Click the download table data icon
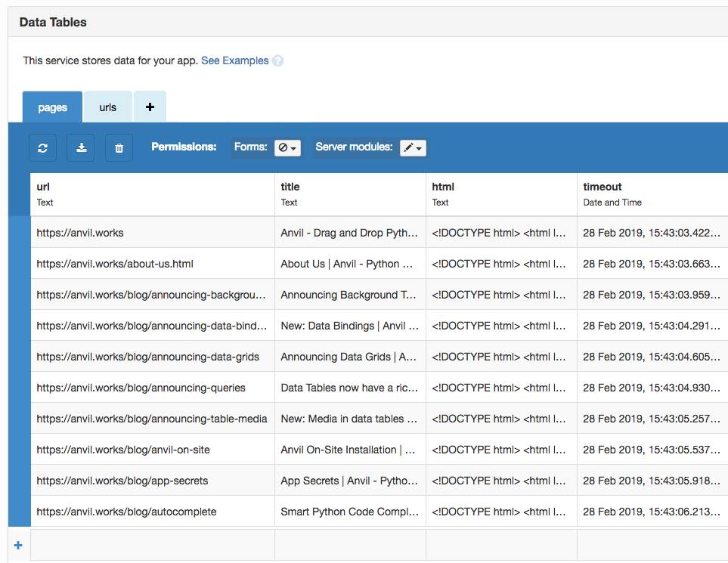 coord(81,148)
